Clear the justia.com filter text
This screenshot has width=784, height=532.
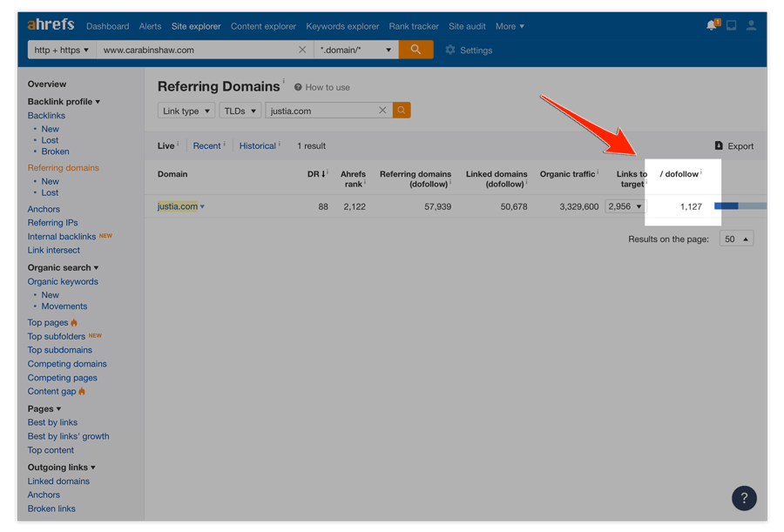tap(382, 111)
